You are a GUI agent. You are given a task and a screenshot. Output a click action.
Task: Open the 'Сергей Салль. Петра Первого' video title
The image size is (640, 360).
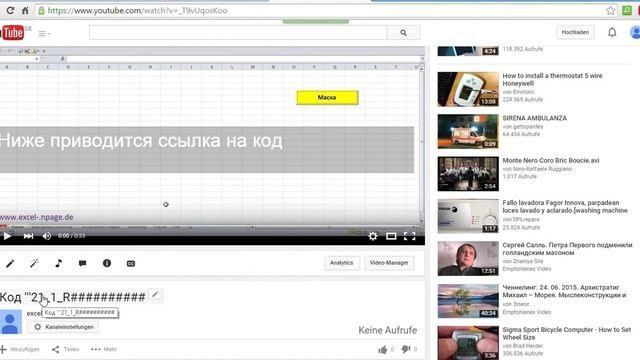coord(567,249)
